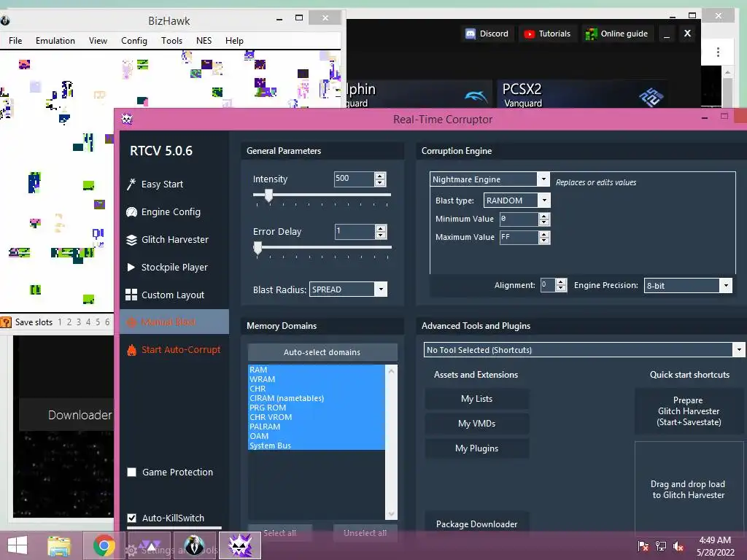Click the Auto-select domains button
747x560 pixels.
point(322,352)
